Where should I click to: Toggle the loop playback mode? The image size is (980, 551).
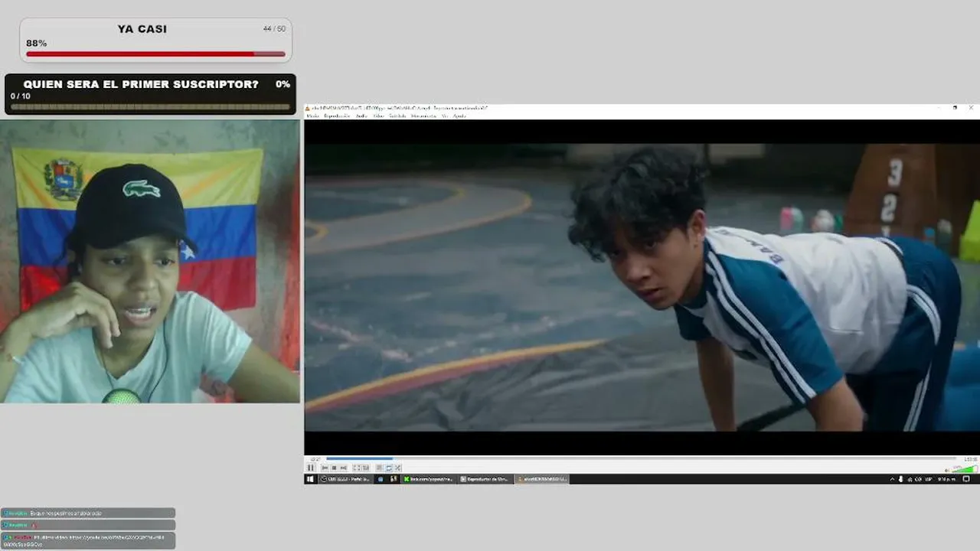click(388, 468)
